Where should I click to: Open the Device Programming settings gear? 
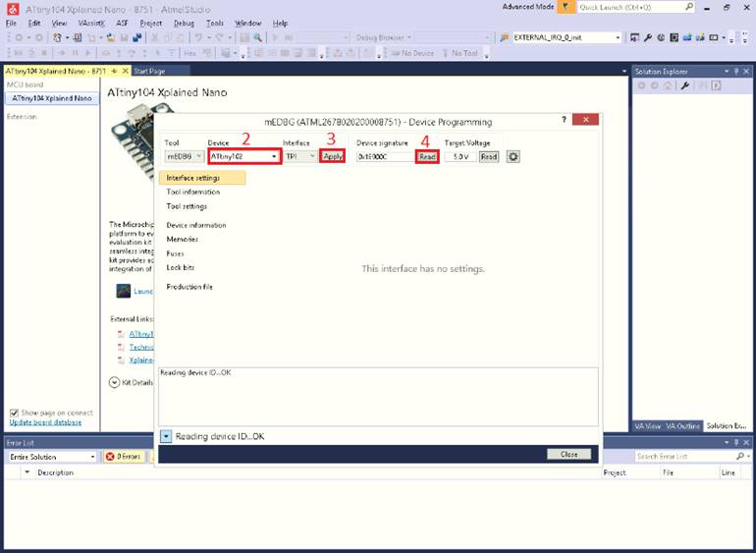click(513, 156)
